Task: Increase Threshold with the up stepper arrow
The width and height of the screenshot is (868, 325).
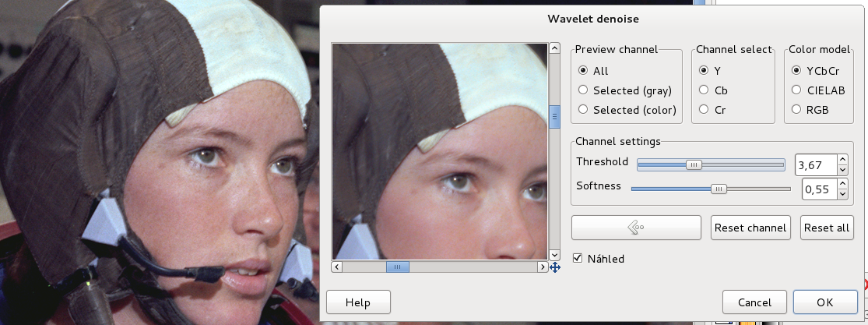Action: pyautogui.click(x=842, y=159)
